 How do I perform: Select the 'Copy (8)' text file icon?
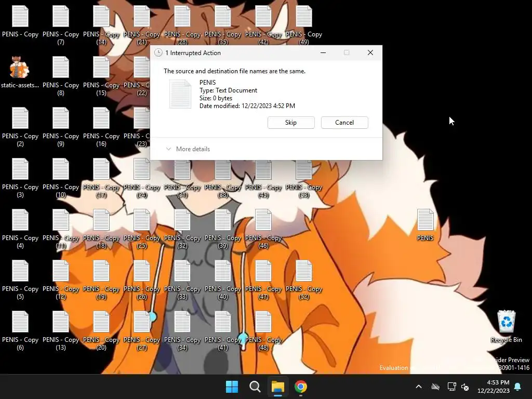coord(61,67)
